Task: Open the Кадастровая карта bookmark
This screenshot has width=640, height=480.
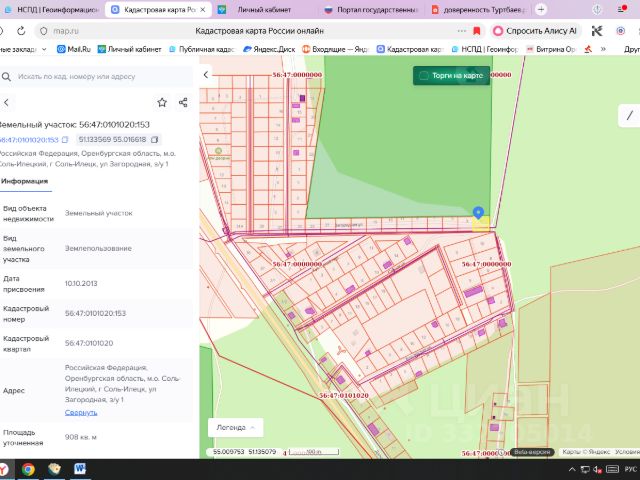Action: click(409, 49)
